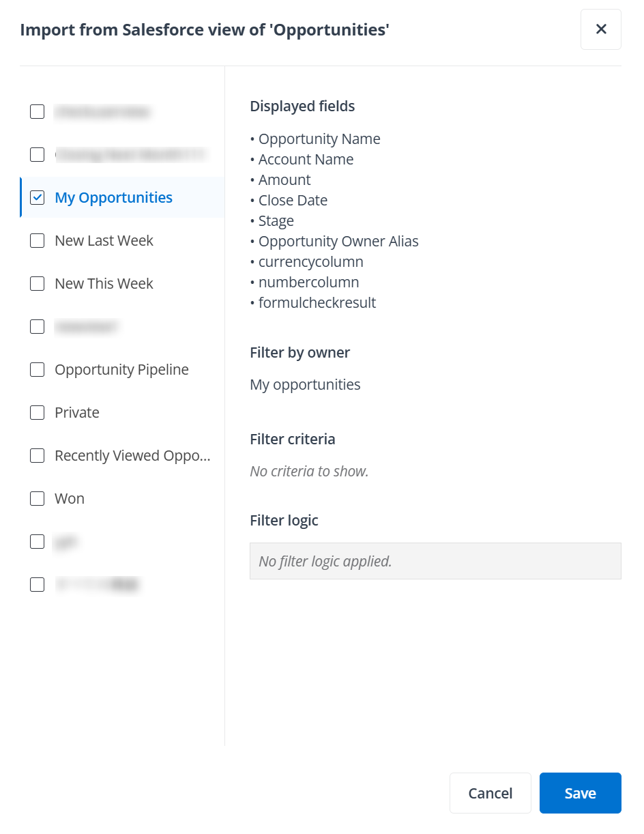Viewport: 644px width, 834px height.
Task: Select the My Opportunities view label
Action: coord(113,197)
